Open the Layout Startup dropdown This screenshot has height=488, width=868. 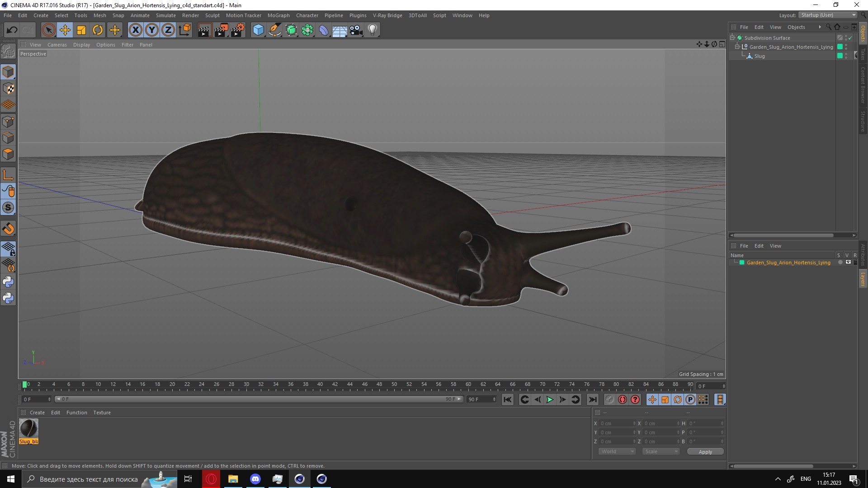828,15
